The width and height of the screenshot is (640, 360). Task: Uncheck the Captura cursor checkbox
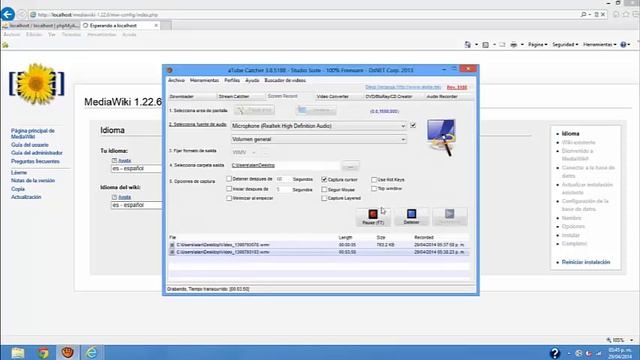[x=324, y=179]
